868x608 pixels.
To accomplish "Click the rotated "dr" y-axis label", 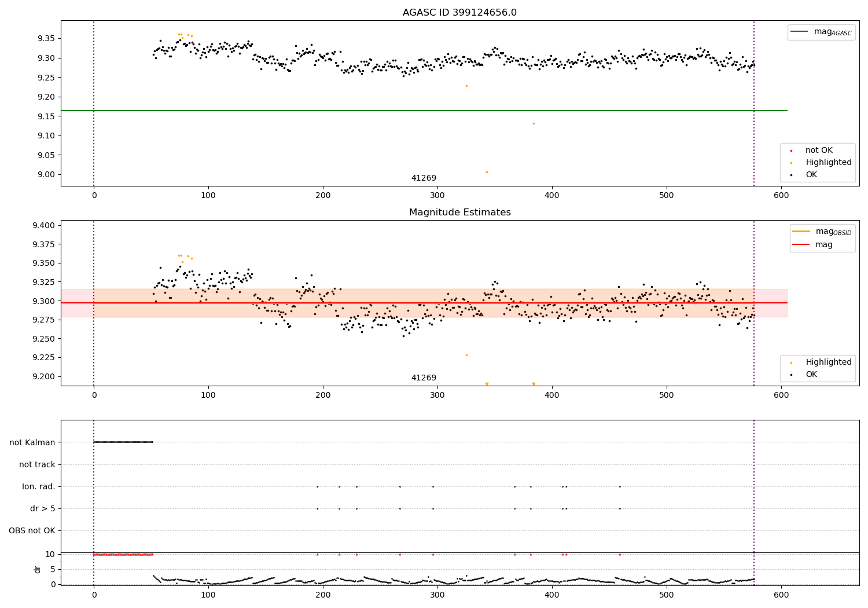I will pos(38,569).
